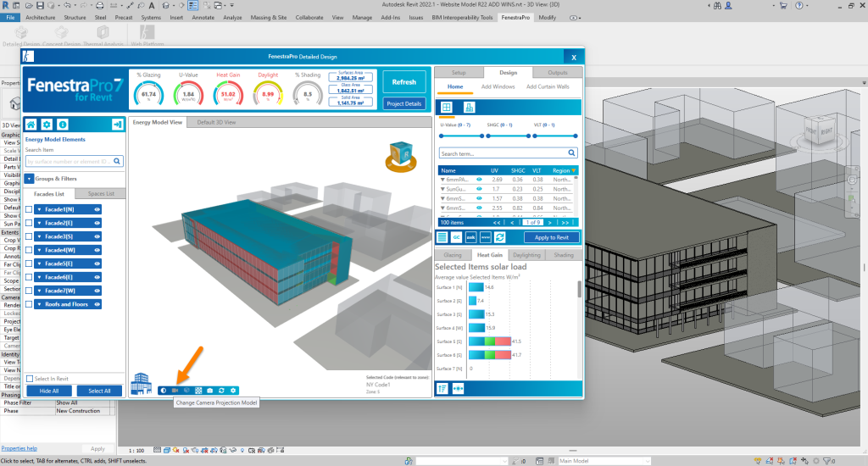Click the building icon below 3D view

(142, 384)
